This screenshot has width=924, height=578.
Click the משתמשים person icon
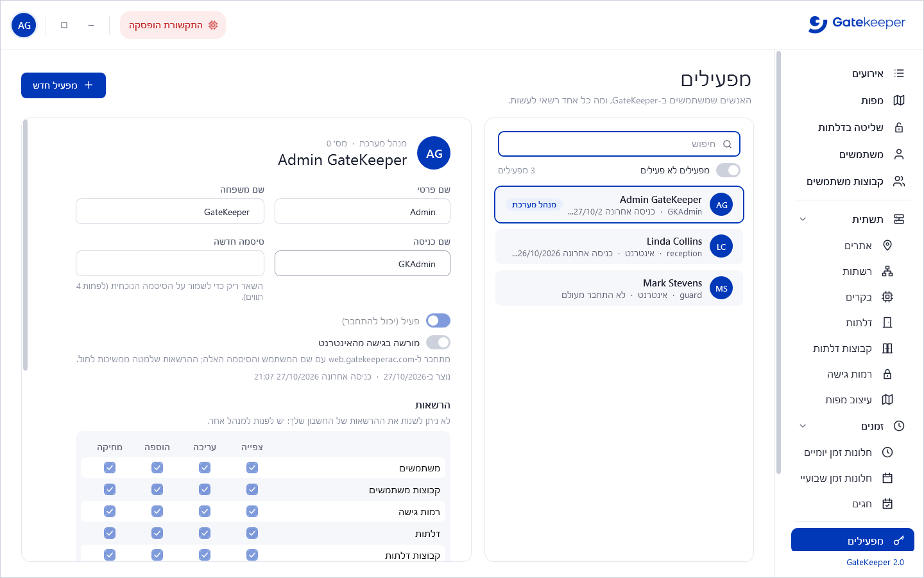[x=899, y=155]
